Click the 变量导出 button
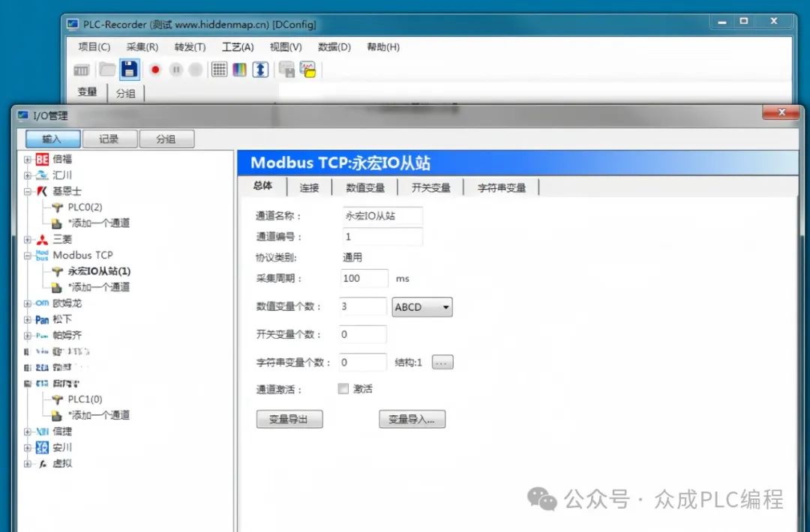This screenshot has width=810, height=532. coord(289,419)
